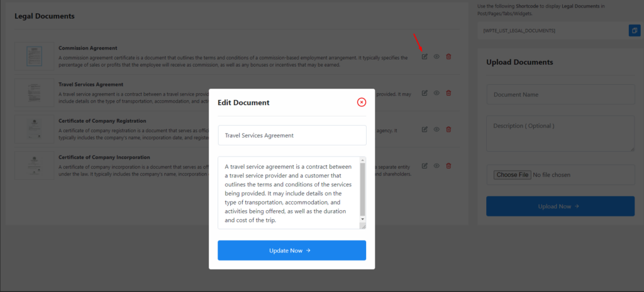Delete Certificate of Company Incorporation
Screen dimensions: 644x292
click(448, 166)
